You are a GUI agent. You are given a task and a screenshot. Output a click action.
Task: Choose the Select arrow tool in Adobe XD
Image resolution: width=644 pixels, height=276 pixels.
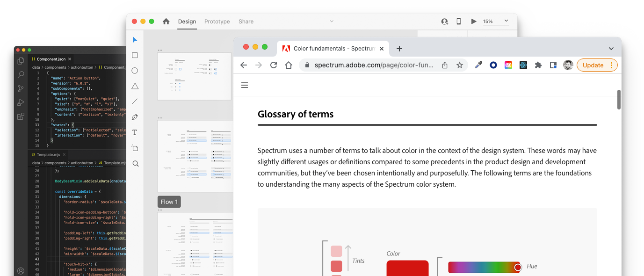tap(135, 40)
